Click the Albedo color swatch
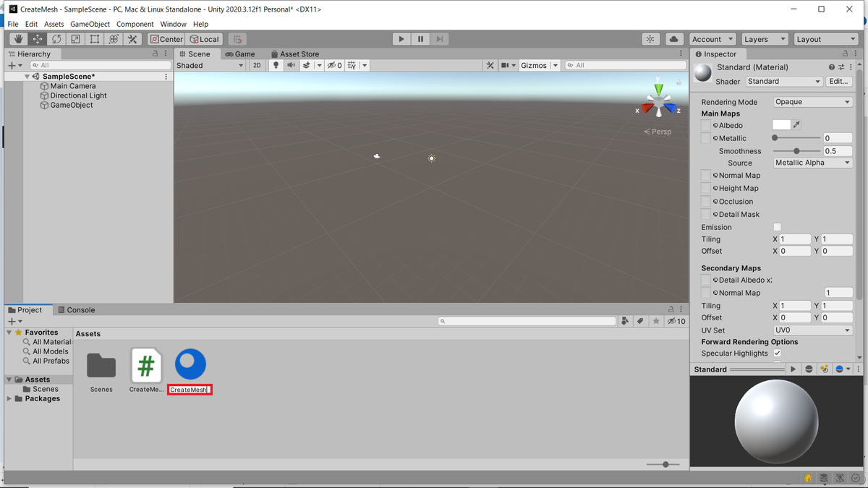Screen dimensions: 868x488 click(782, 125)
